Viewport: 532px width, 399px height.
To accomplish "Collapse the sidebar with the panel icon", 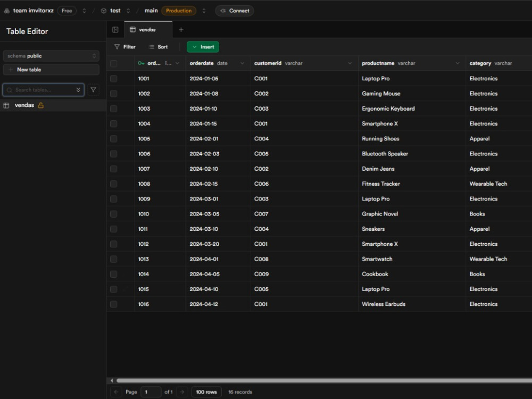I will [115, 30].
